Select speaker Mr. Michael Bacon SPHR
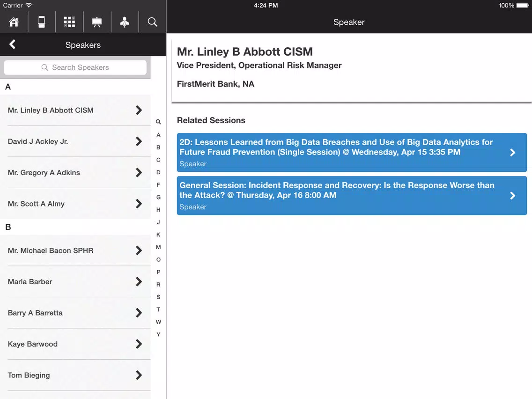This screenshot has width=532, height=399. click(75, 251)
